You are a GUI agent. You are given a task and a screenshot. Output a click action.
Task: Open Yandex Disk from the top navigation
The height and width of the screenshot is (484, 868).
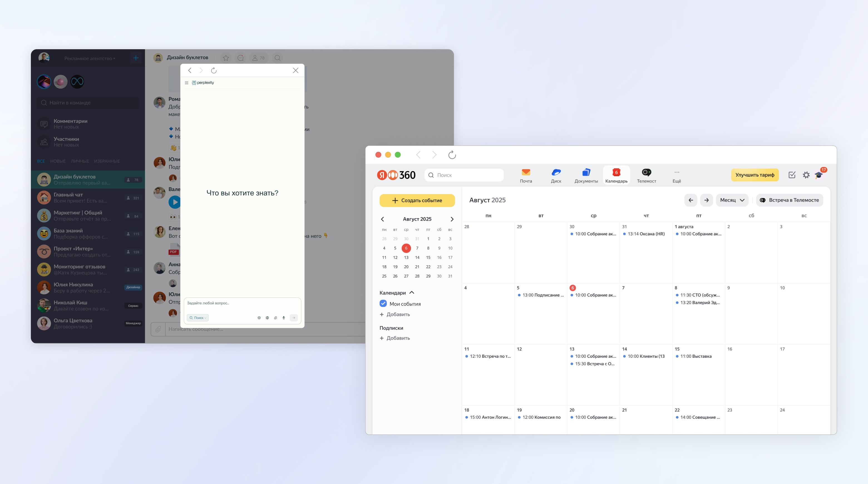coord(556,175)
